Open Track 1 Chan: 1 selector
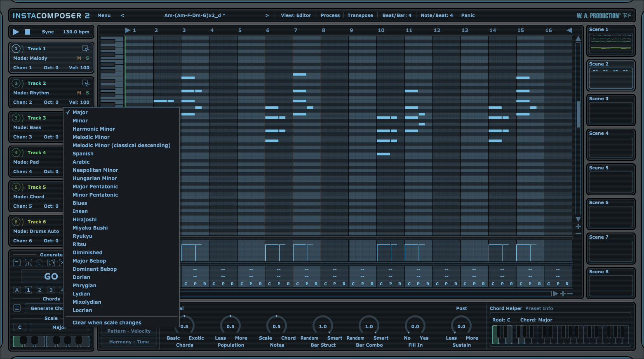Screen dimensions: 644x359 pyautogui.click(x=22, y=68)
